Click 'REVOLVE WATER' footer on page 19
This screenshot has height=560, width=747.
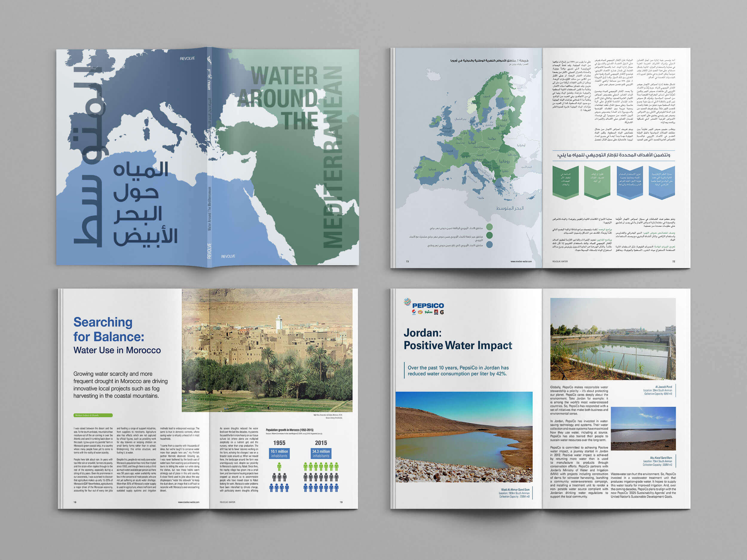(x=228, y=502)
